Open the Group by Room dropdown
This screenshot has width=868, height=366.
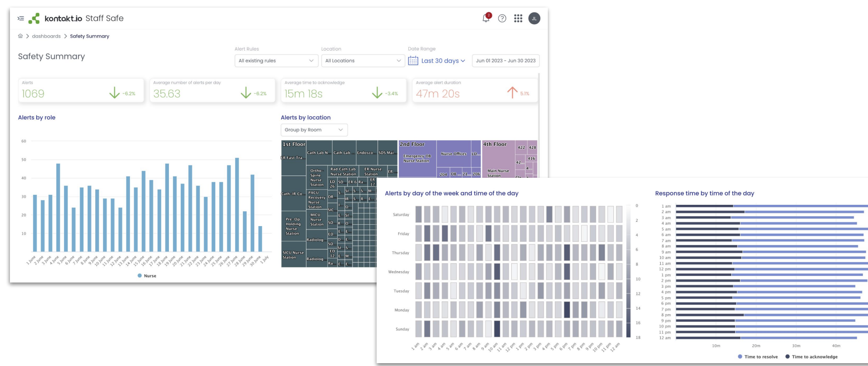[x=314, y=130]
